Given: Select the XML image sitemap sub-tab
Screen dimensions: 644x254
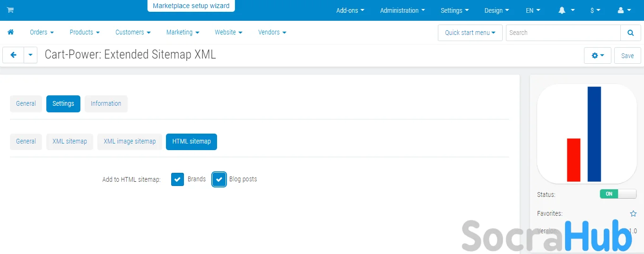Looking at the screenshot, I should [x=130, y=142].
